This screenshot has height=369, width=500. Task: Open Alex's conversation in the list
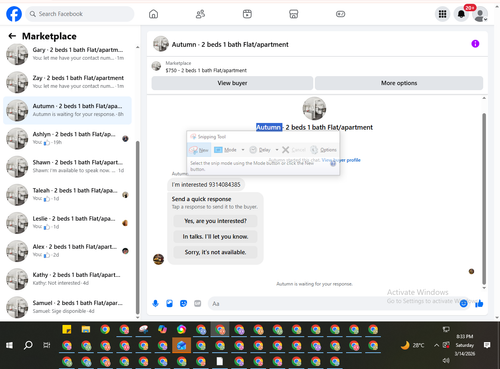[67, 251]
